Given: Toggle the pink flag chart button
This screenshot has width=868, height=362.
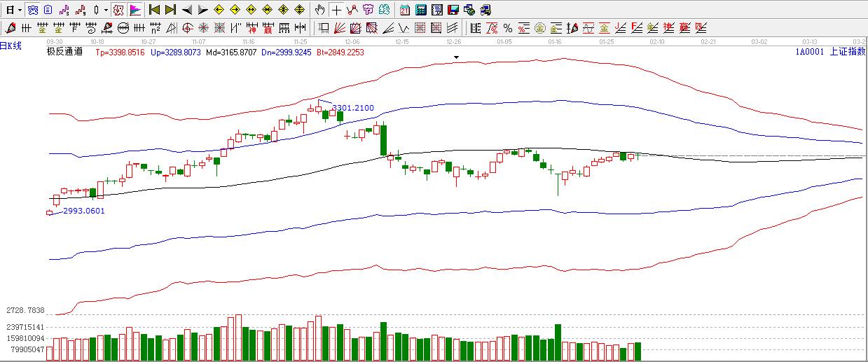Looking at the screenshot, I should click(135, 10).
